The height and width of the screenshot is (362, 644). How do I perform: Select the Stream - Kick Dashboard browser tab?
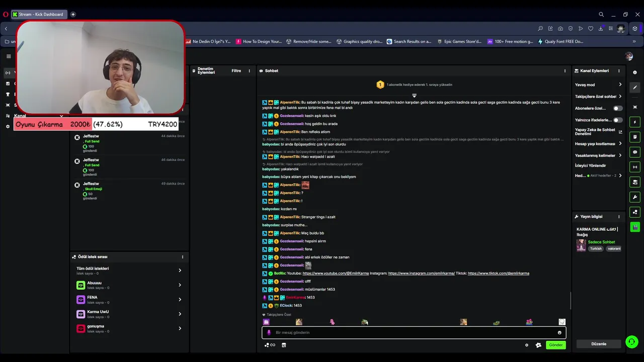point(39,15)
